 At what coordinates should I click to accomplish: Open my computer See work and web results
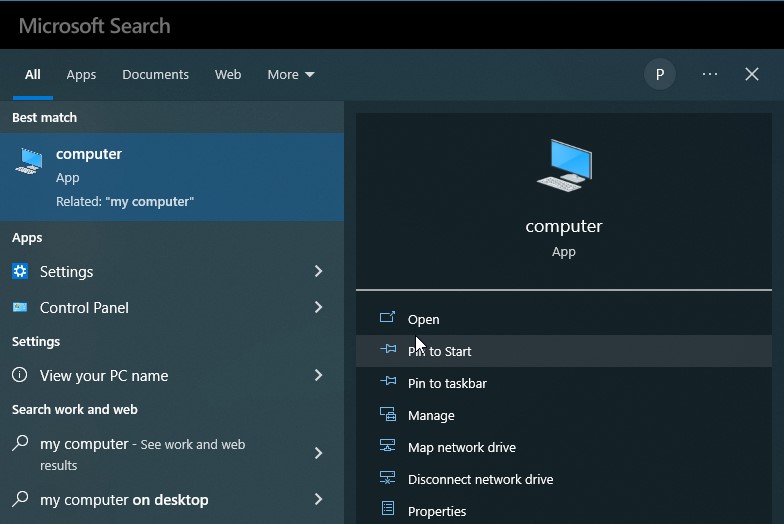pos(172,454)
